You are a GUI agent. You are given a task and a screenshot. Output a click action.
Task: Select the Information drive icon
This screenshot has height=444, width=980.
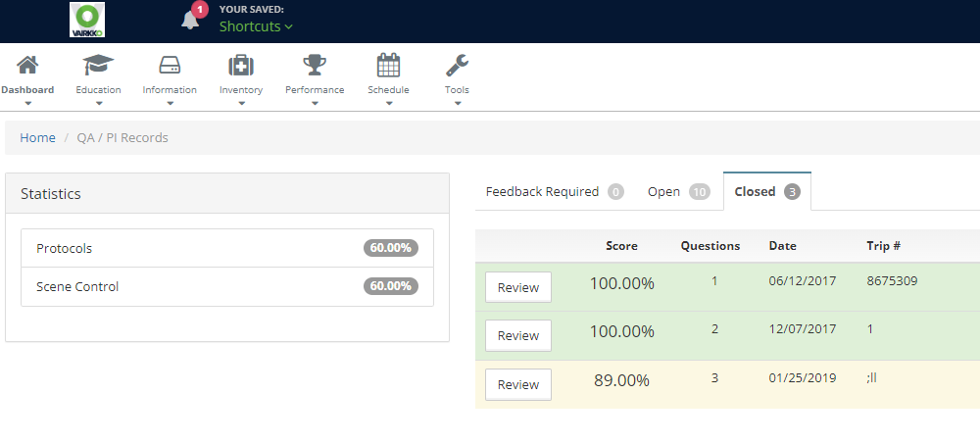click(170, 66)
